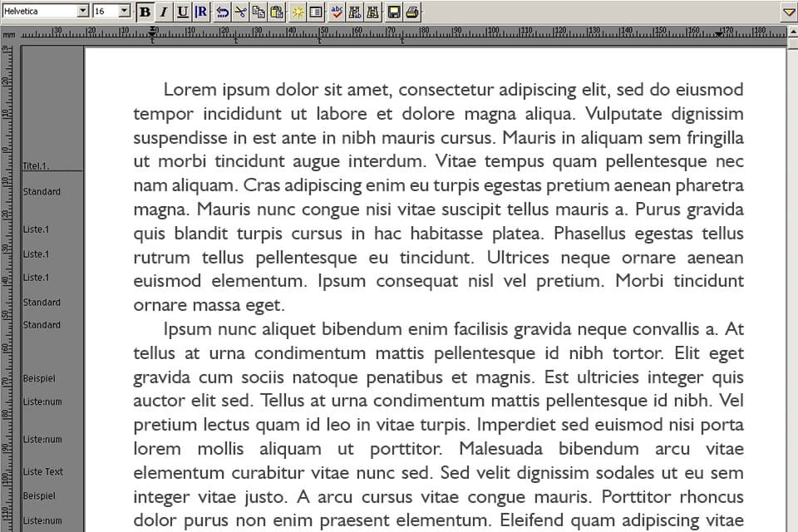Select the first Liste.1 style label

tap(36, 229)
